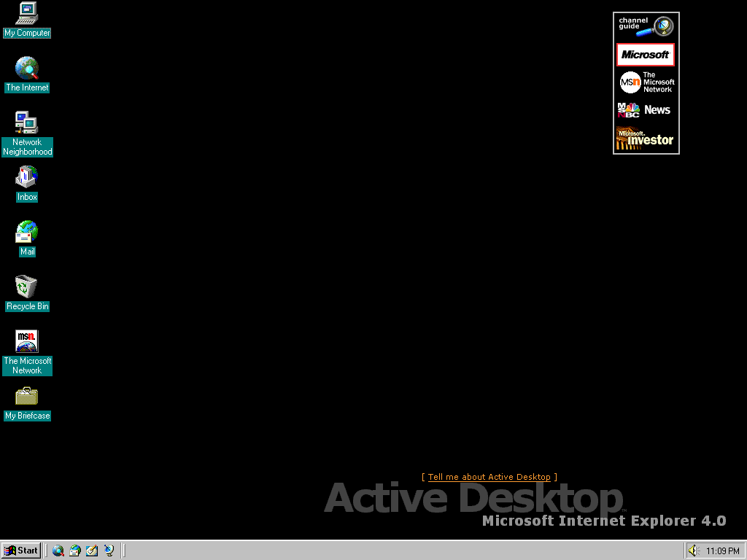Image resolution: width=747 pixels, height=560 pixels.
Task: Open the Start menu
Action: (x=21, y=551)
